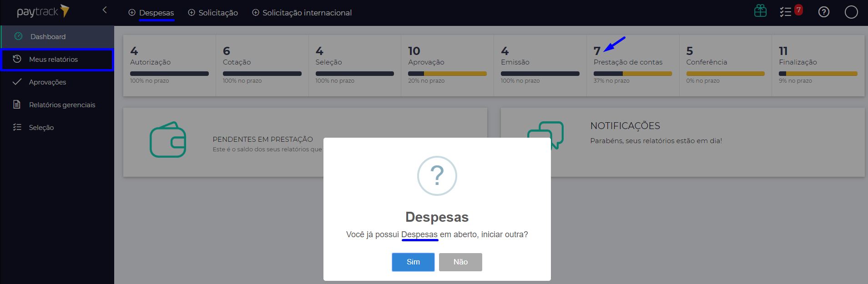Collapse the sidebar with the chevron arrow
Image resolution: width=868 pixels, height=284 pixels.
(105, 10)
